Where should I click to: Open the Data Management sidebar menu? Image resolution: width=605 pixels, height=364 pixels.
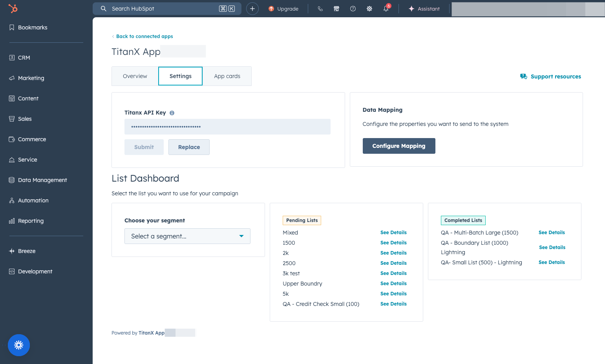click(x=38, y=180)
